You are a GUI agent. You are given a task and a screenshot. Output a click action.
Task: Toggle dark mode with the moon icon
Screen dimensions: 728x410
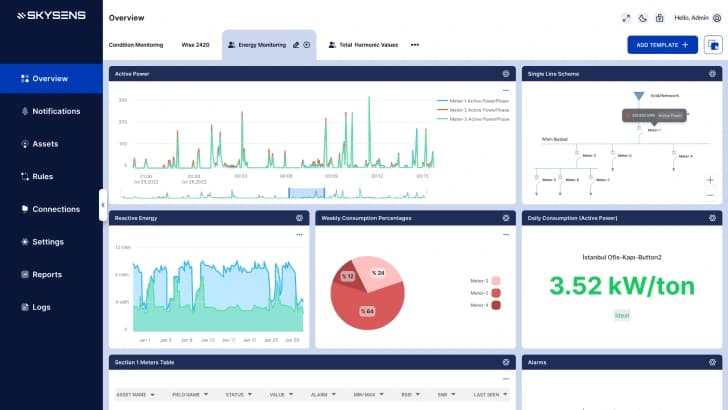(x=644, y=18)
